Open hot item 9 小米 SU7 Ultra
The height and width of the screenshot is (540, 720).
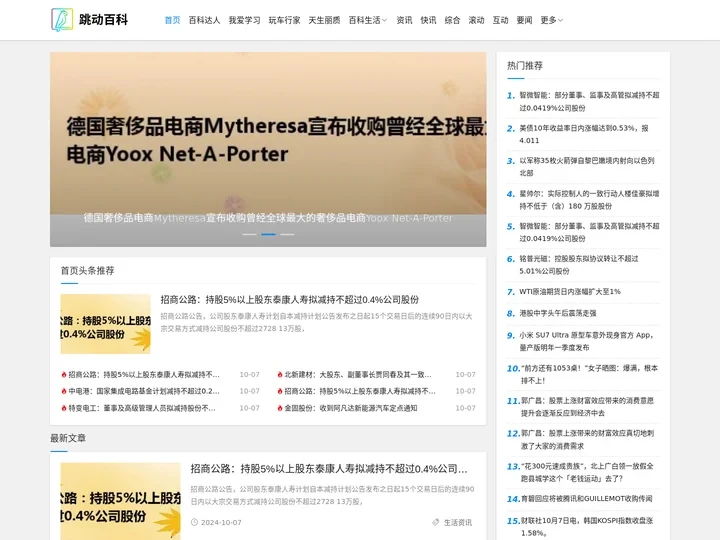click(586, 341)
